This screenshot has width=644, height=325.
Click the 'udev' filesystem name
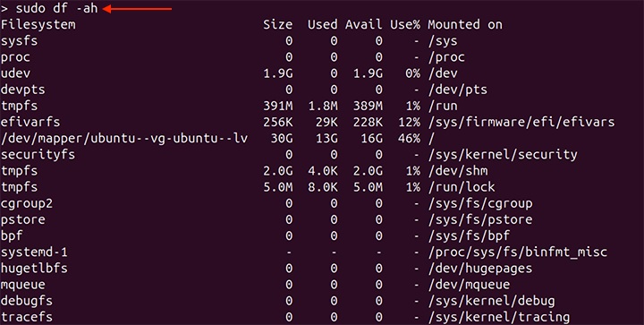click(x=15, y=73)
